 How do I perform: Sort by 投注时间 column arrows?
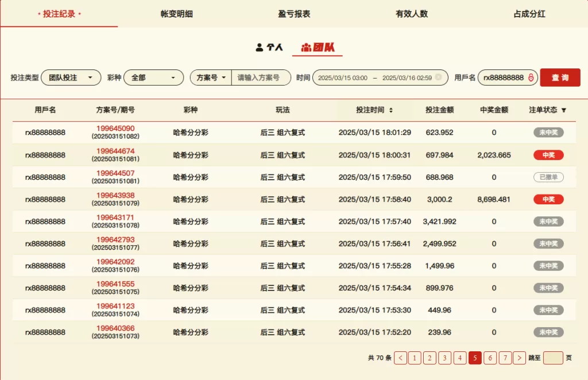(390, 110)
